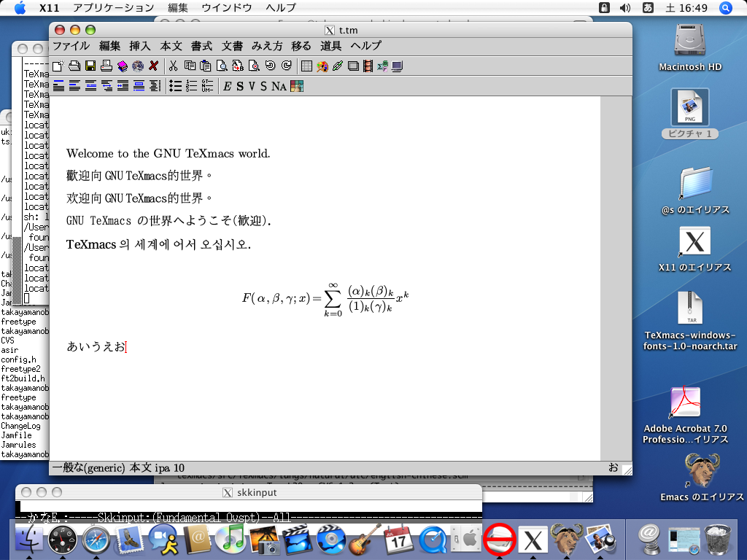Apply name style with the NA icon
747x560 pixels.
coord(279,86)
